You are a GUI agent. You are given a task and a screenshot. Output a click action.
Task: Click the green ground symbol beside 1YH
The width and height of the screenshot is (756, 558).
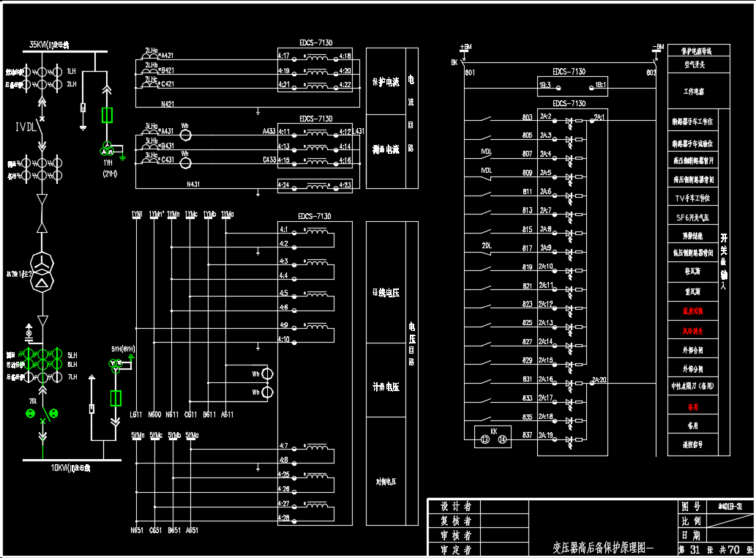(x=123, y=157)
